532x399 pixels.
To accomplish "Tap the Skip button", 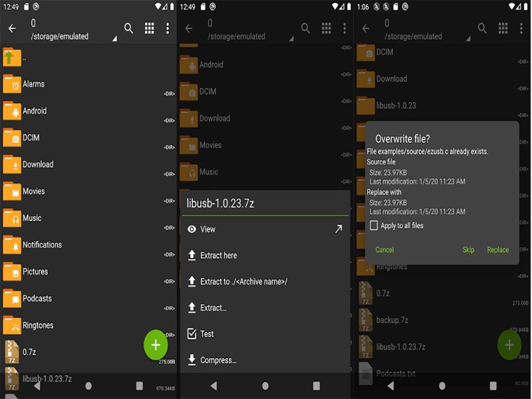I will [467, 249].
